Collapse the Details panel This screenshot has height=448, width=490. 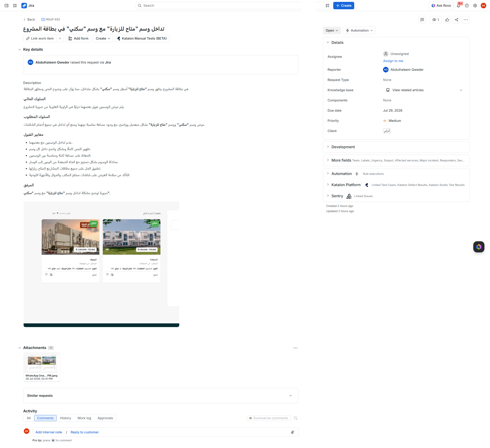(x=328, y=43)
